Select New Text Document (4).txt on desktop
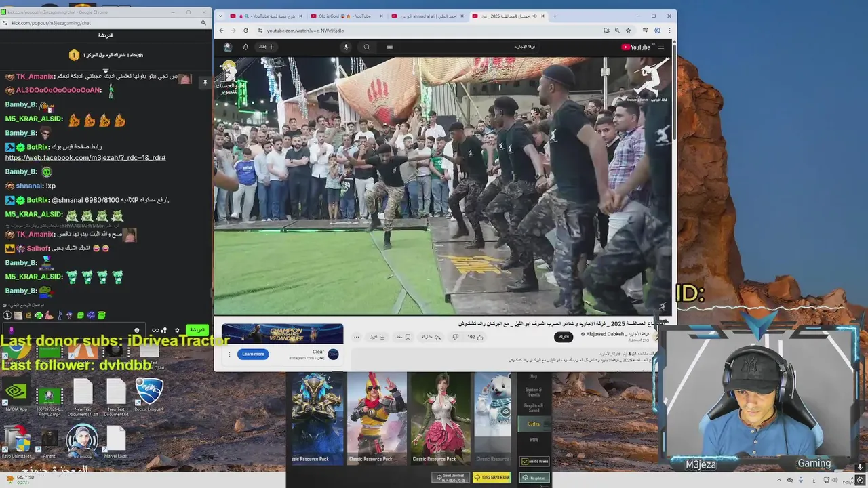This screenshot has width=868, height=488. click(82, 397)
